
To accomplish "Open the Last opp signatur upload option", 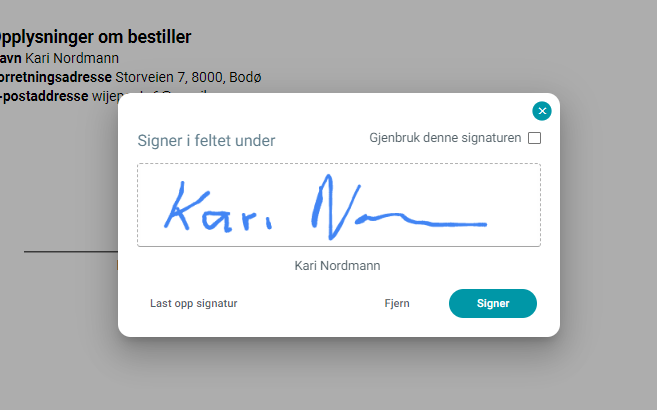I will pyautogui.click(x=194, y=303).
